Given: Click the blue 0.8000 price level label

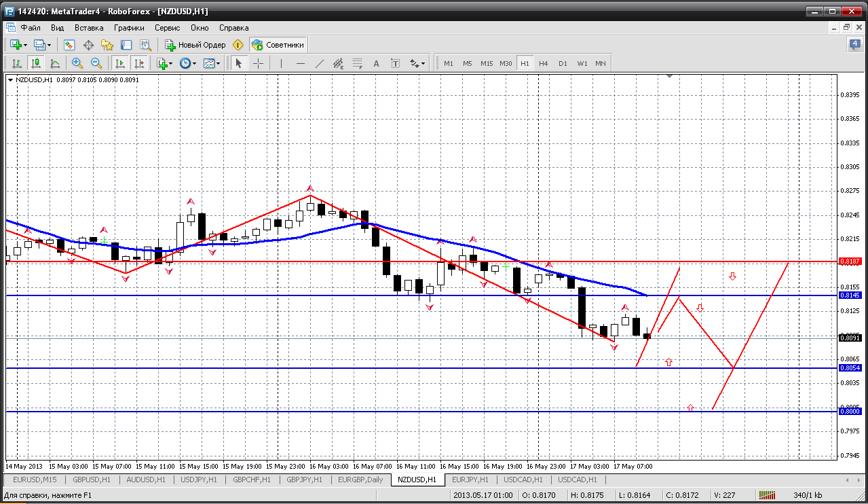Looking at the screenshot, I should [x=850, y=412].
